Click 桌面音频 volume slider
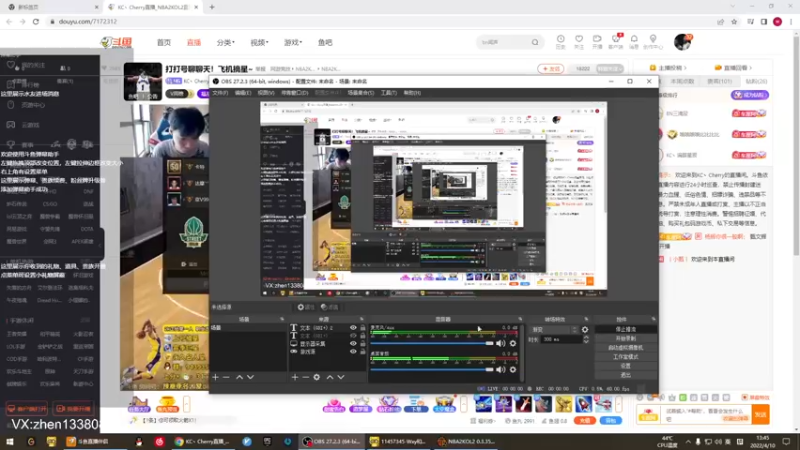 tap(432, 369)
